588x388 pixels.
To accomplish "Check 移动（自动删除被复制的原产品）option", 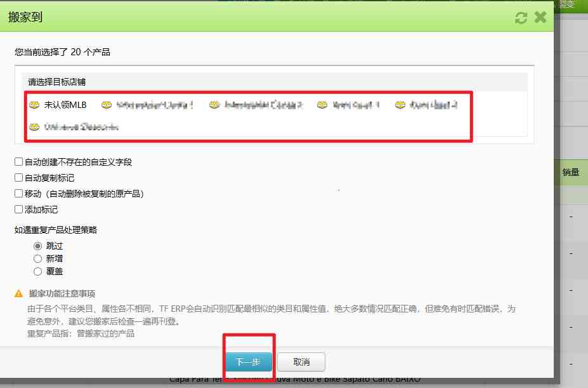I will coord(18,194).
